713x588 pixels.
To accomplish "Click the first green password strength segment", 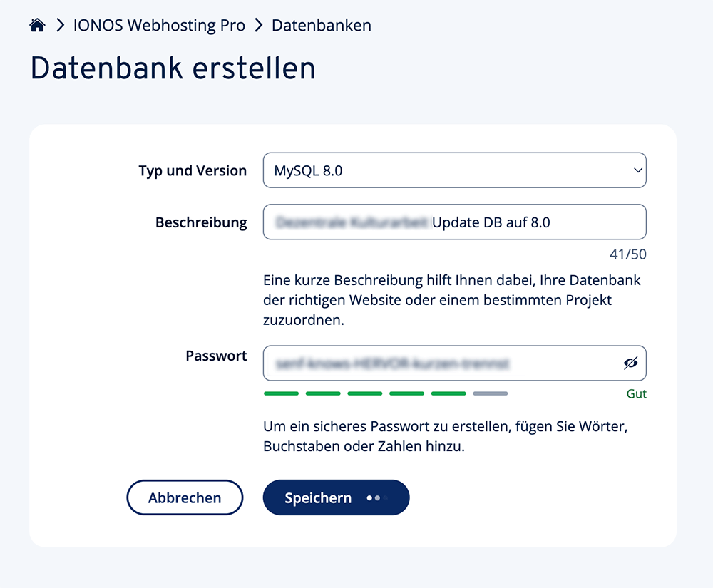I will [281, 393].
